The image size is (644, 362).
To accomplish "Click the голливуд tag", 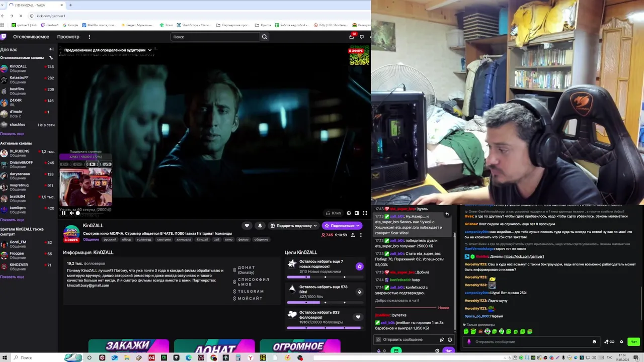I will [x=144, y=239].
